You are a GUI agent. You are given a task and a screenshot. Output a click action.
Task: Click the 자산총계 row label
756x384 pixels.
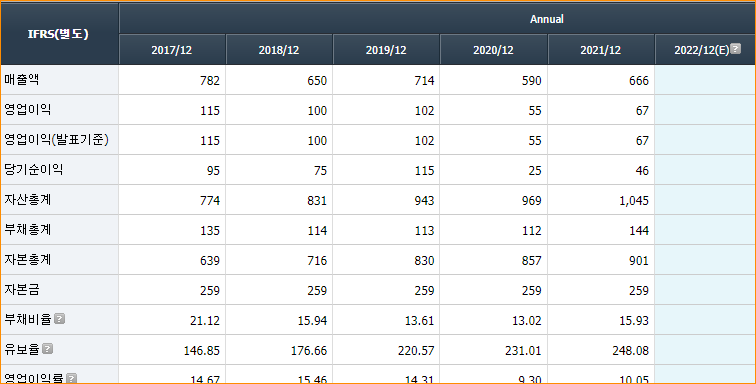coord(27,199)
